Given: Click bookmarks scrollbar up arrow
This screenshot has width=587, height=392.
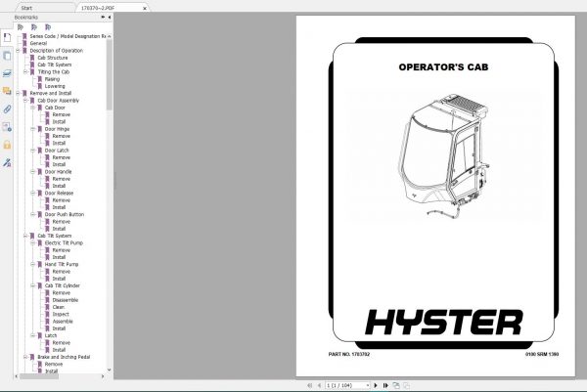Looking at the screenshot, I should [x=110, y=36].
